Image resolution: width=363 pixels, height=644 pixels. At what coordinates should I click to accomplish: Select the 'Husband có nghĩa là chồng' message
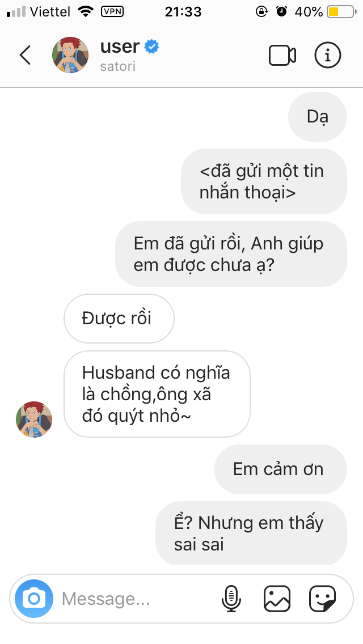click(x=157, y=394)
